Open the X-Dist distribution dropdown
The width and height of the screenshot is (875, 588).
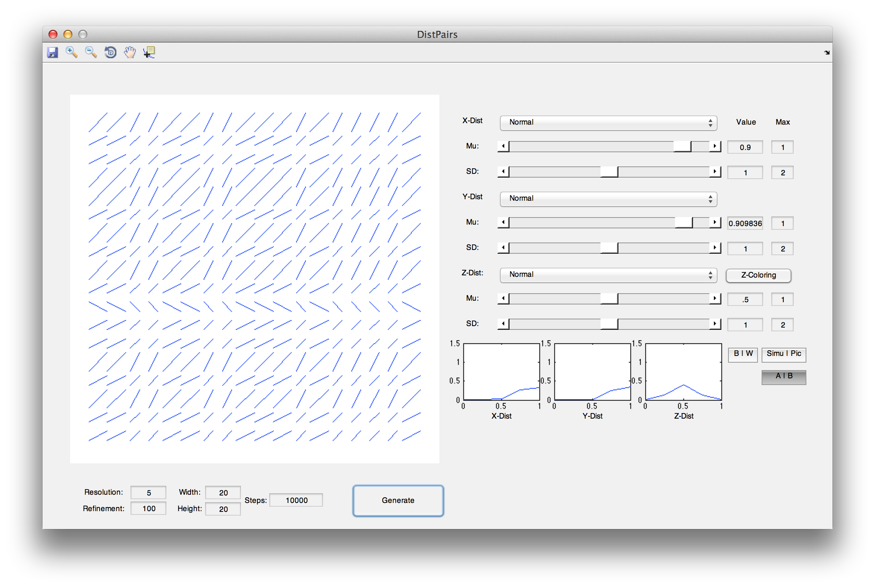tap(608, 123)
